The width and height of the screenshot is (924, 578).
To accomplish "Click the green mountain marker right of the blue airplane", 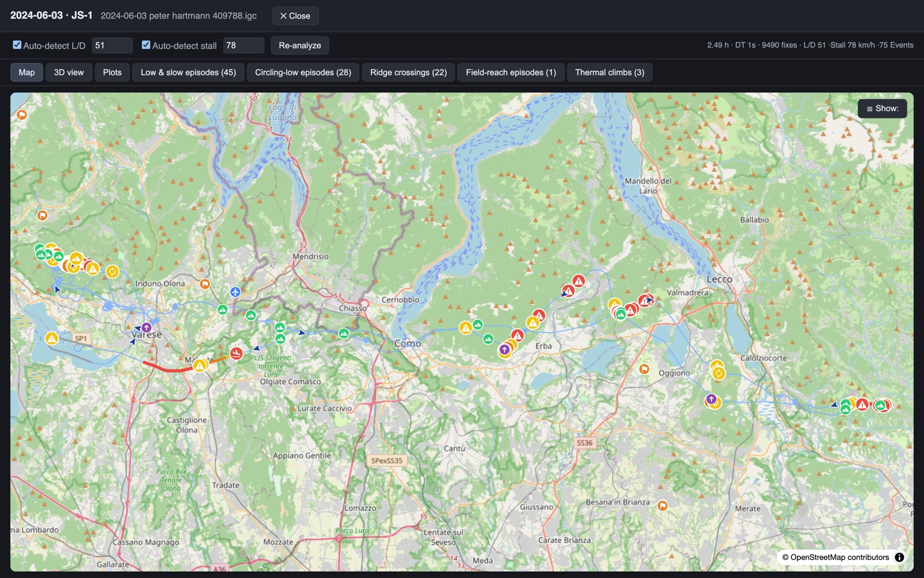I will click(251, 315).
